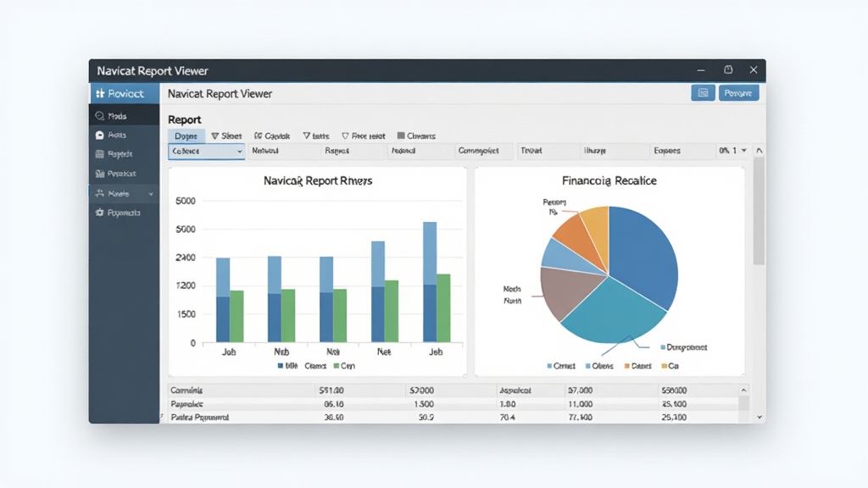Click the gray square icon labeled Clovsers
Screen dimensions: 868x488
coord(401,136)
